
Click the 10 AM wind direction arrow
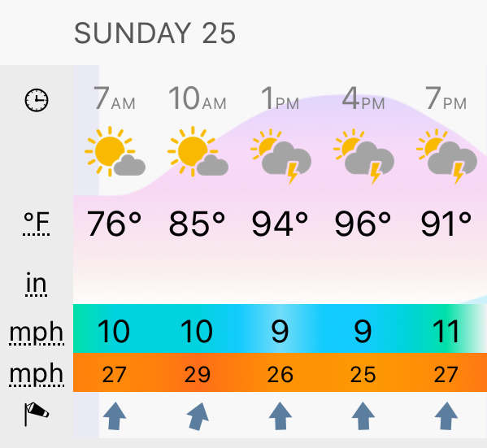(198, 416)
